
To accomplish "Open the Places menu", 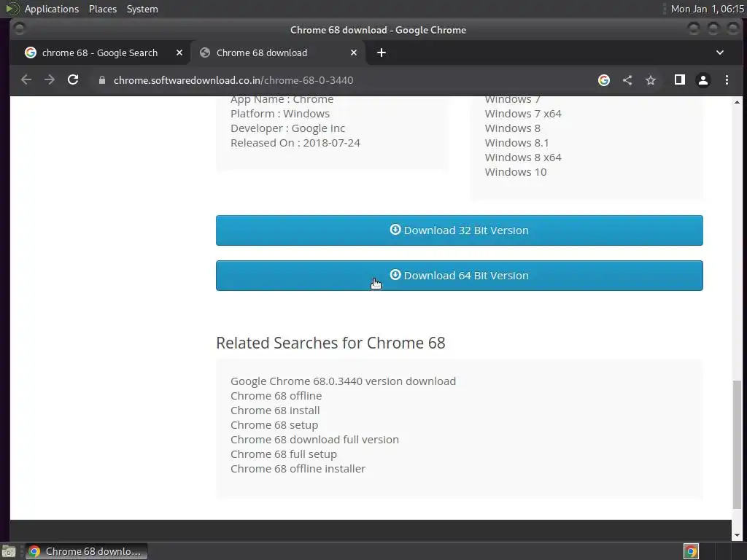I will pyautogui.click(x=103, y=9).
